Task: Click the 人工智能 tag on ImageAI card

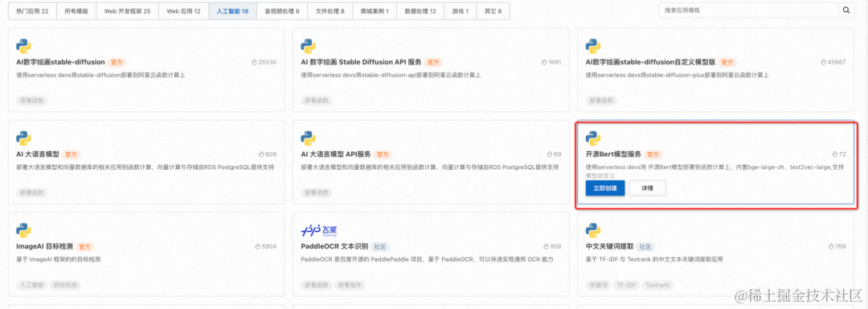Action: (32, 285)
